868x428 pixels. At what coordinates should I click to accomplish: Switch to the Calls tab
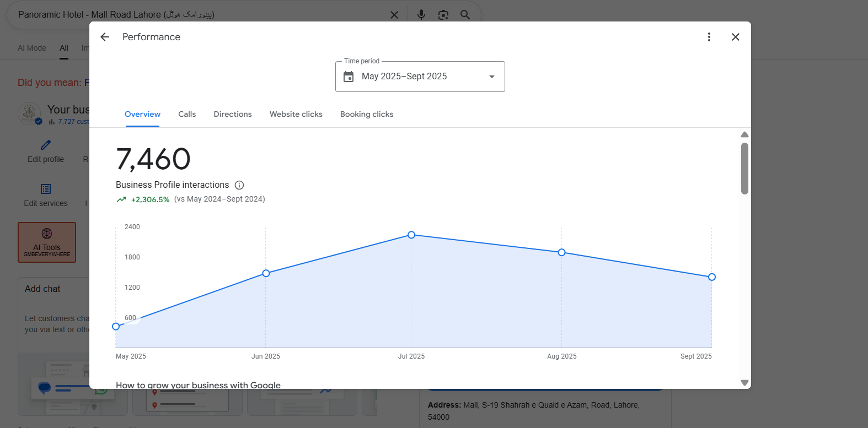[187, 114]
